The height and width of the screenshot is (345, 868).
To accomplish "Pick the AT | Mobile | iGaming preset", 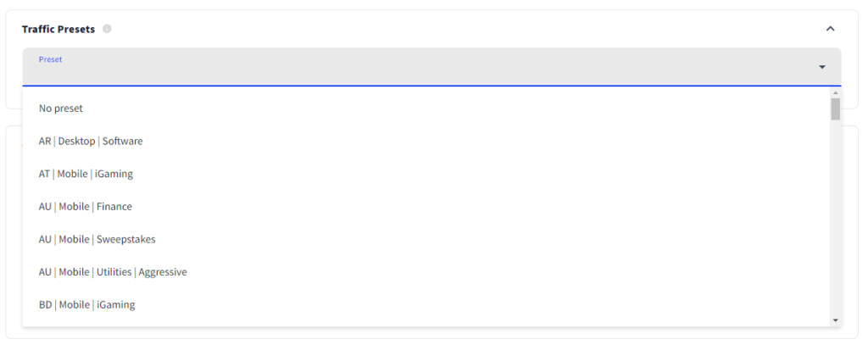I will coord(426,174).
